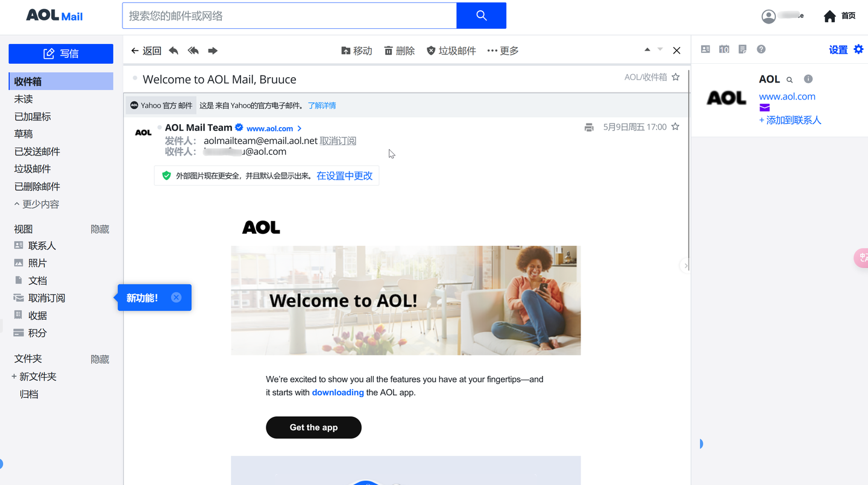
Task: Open the calendar icon in the right panel
Action: tap(724, 49)
